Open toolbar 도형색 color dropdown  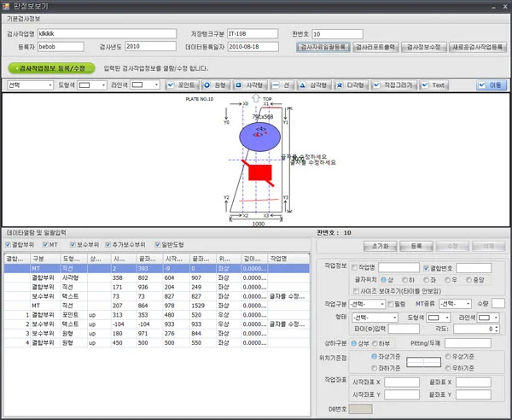pos(92,85)
